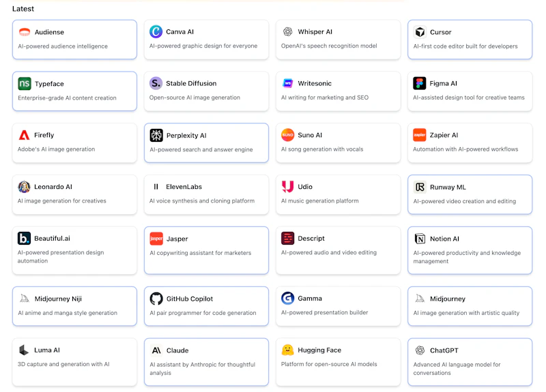The height and width of the screenshot is (392, 546).
Task: Click 'Automation with AI-powered workflows' text
Action: click(465, 149)
